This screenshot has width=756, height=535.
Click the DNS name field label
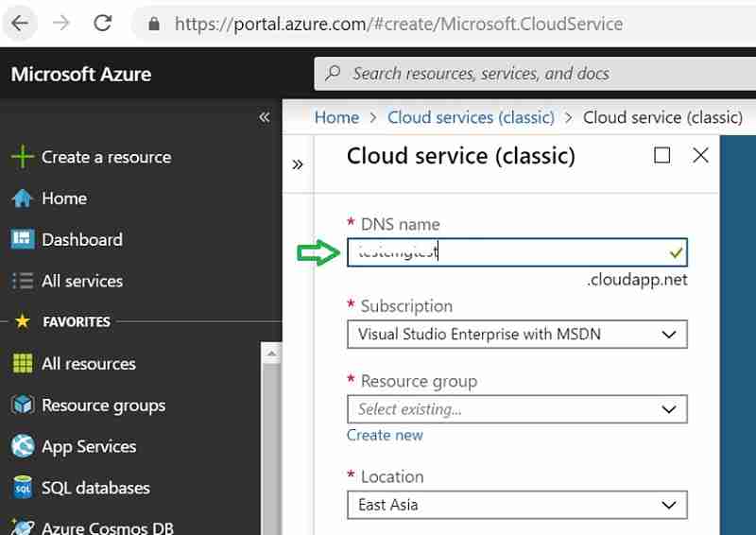click(x=400, y=224)
